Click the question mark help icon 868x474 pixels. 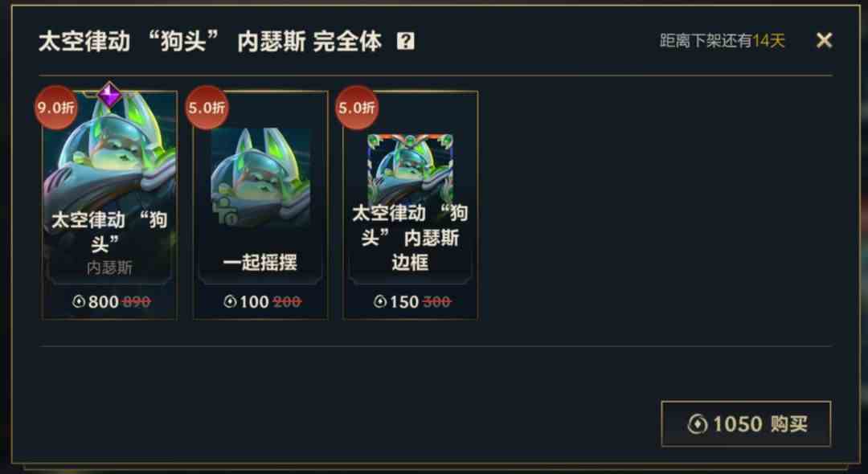click(x=405, y=41)
